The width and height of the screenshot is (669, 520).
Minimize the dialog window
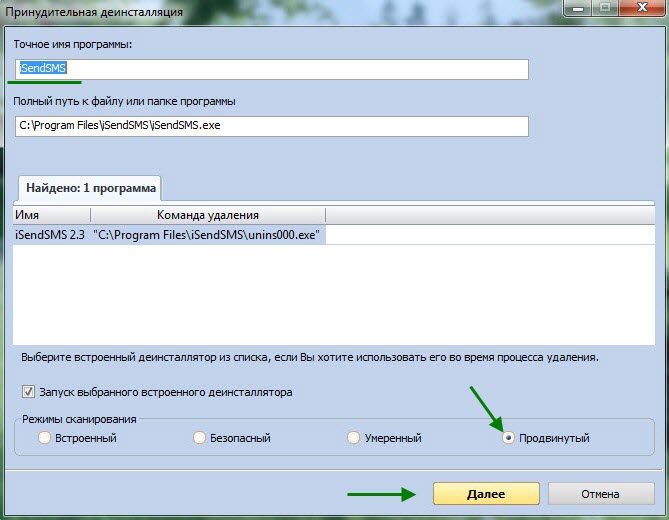coord(577,8)
